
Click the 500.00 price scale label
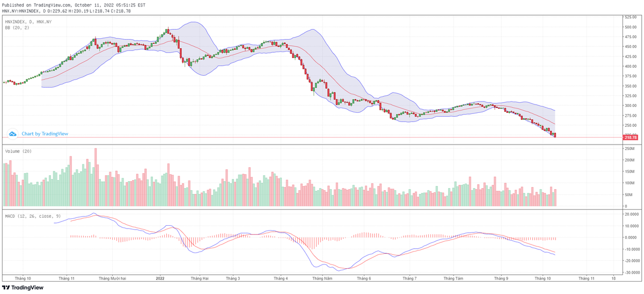point(630,27)
